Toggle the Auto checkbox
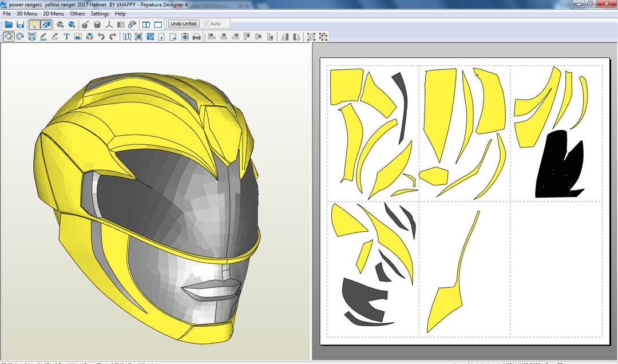This screenshot has height=364, width=618. click(x=206, y=24)
